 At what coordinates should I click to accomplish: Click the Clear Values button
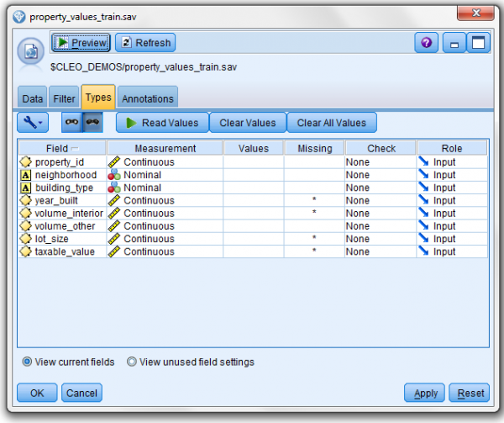[248, 123]
